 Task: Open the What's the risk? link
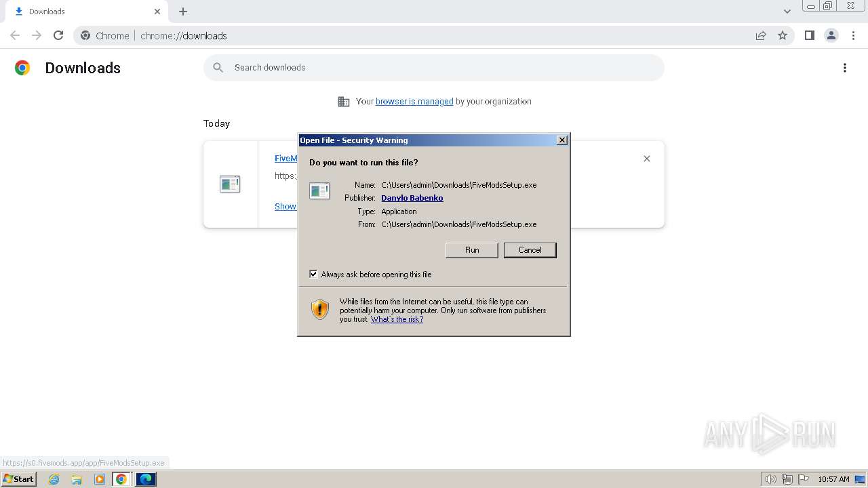(397, 319)
